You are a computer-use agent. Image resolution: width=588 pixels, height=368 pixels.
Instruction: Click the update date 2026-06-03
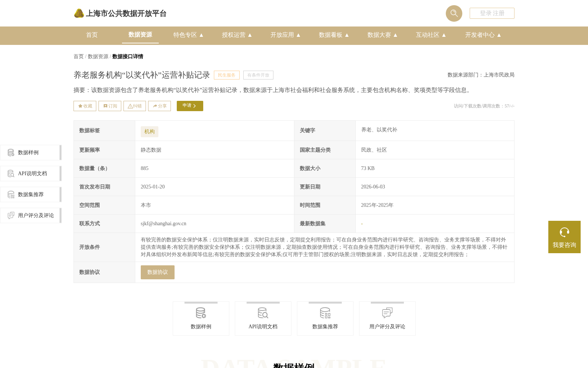point(373,187)
